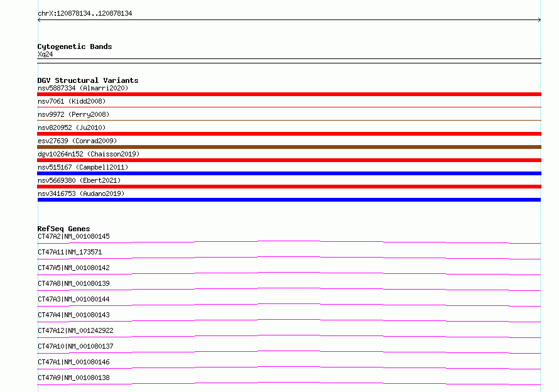Open variant nsv515167 (Campbell2011) label

pyautogui.click(x=83, y=167)
